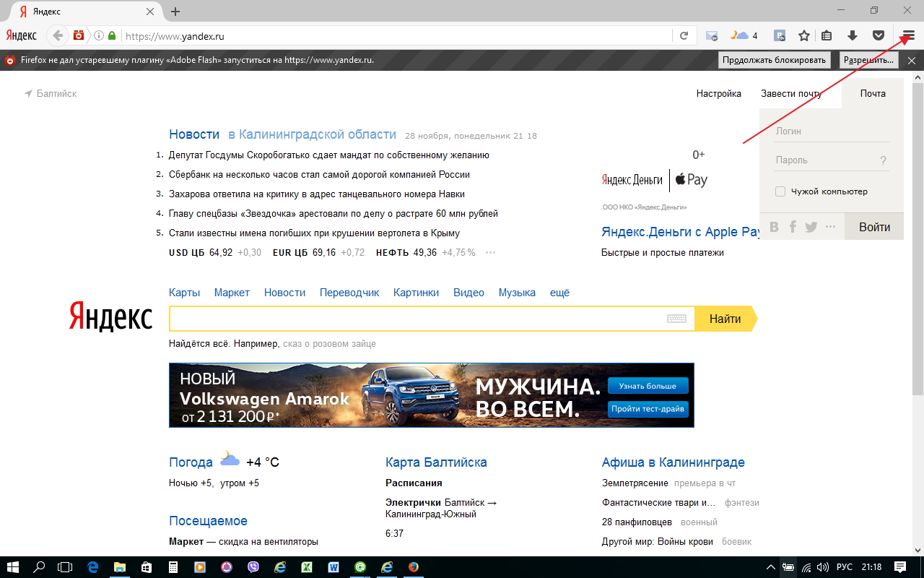
Task: Click Узнать больше on the Amarok banner
Action: tap(648, 386)
